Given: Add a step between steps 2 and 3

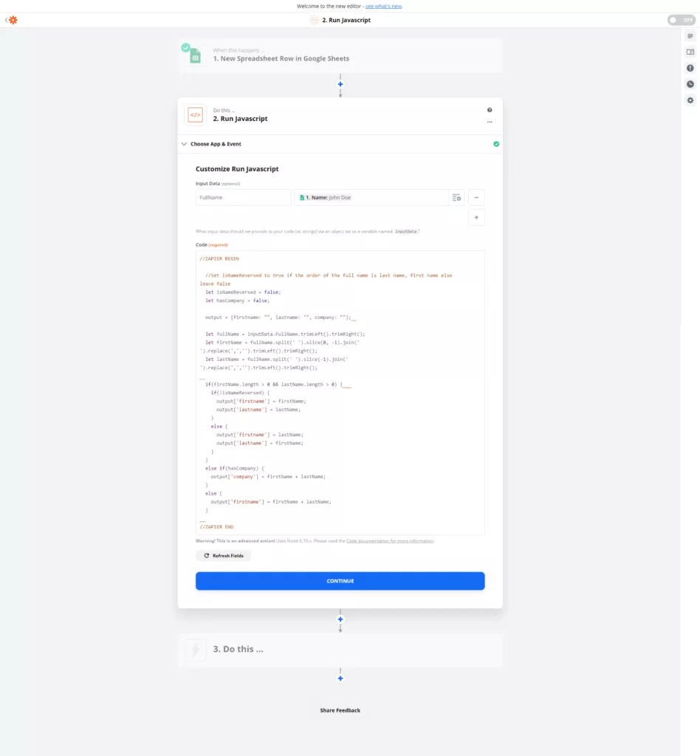Looking at the screenshot, I should 340,619.
